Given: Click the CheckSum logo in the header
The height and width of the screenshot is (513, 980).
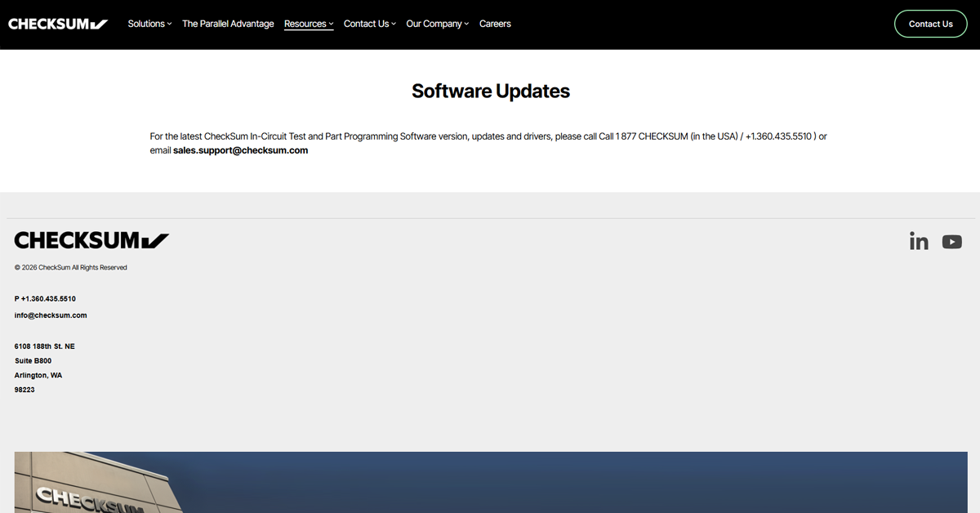Looking at the screenshot, I should pos(58,24).
